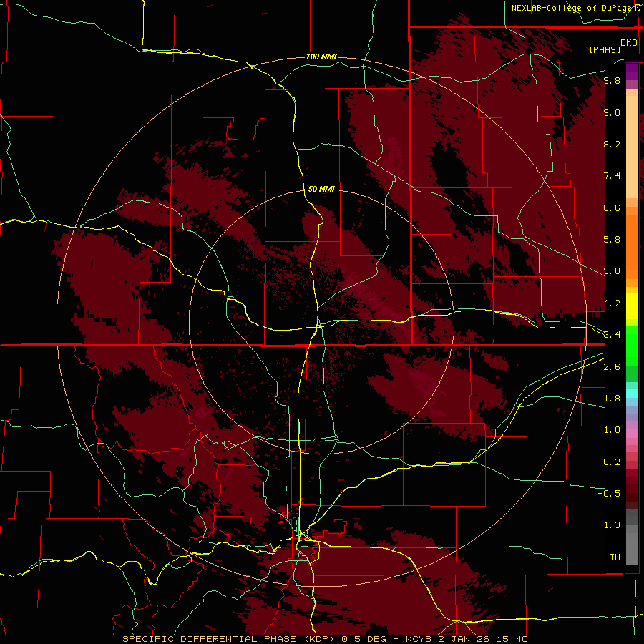Click the 5.8 value on the scale

click(x=612, y=240)
